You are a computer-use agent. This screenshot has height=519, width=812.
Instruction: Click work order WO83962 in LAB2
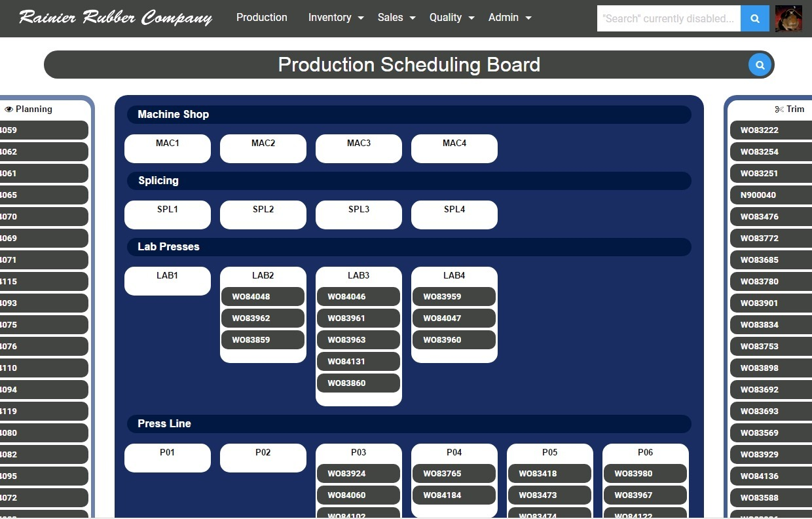[263, 318]
